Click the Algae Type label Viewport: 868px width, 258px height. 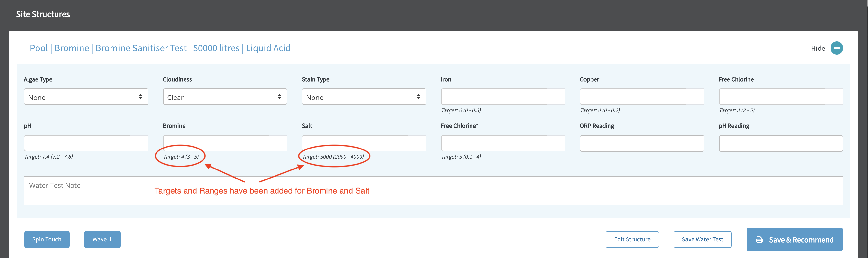[x=38, y=79]
